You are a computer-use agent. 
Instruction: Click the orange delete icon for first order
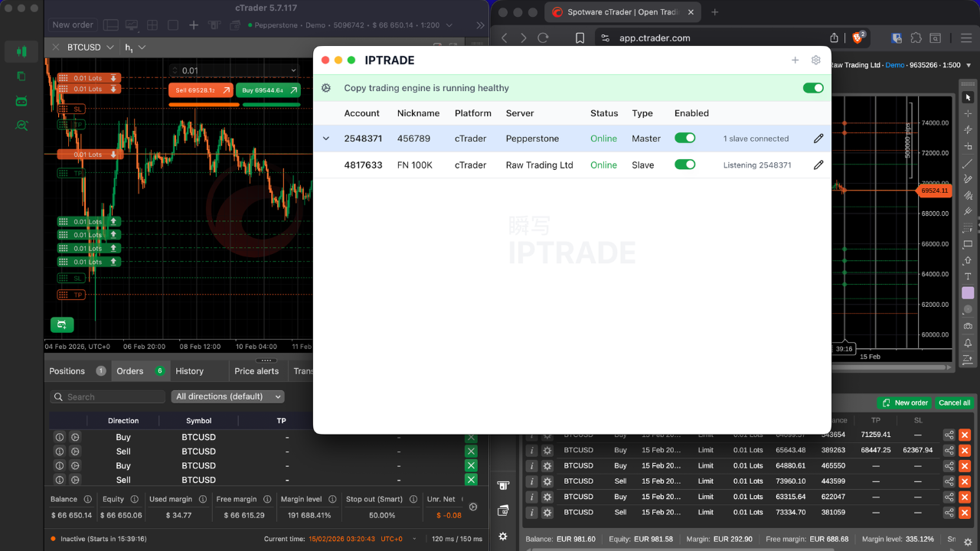click(x=965, y=435)
